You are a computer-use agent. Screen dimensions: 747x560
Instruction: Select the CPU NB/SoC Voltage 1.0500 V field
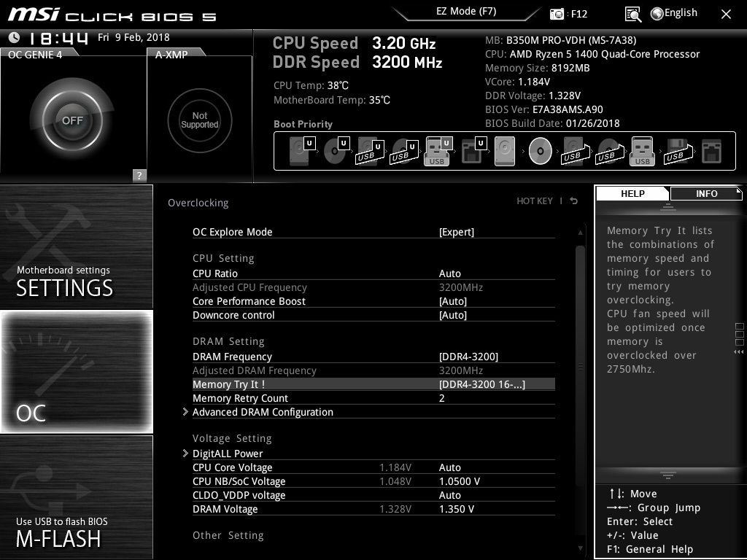[460, 481]
